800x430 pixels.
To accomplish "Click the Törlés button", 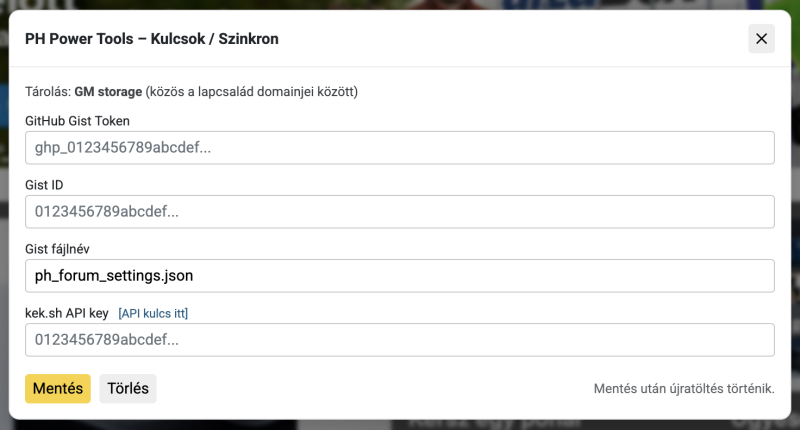I will [128, 388].
